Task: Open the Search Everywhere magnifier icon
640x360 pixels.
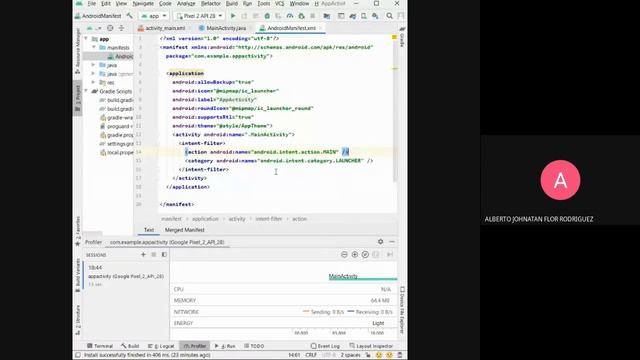Action: point(389,16)
